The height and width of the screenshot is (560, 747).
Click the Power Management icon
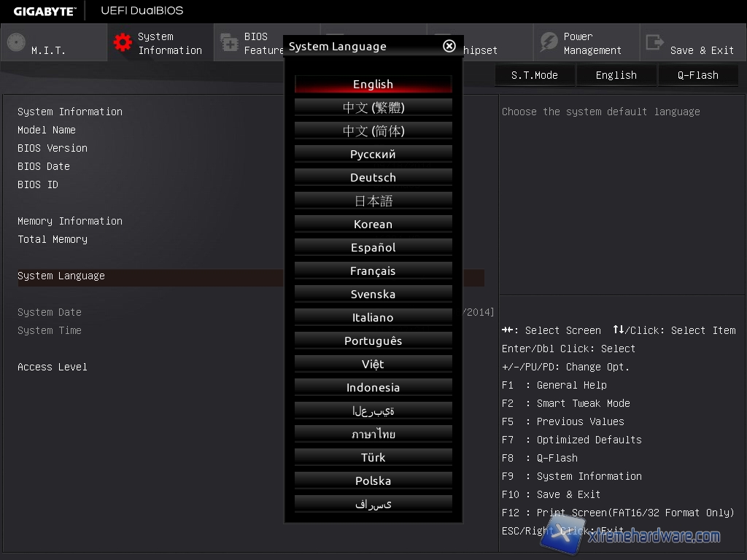click(x=548, y=43)
